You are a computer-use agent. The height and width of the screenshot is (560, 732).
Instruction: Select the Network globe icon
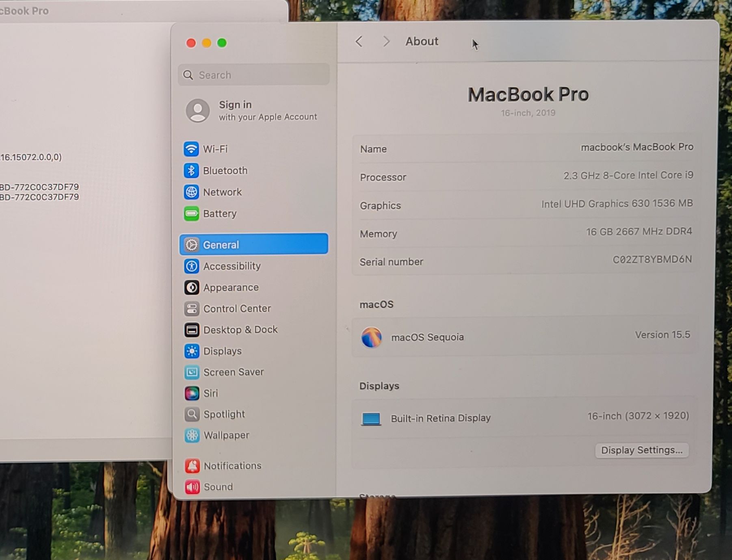191,192
